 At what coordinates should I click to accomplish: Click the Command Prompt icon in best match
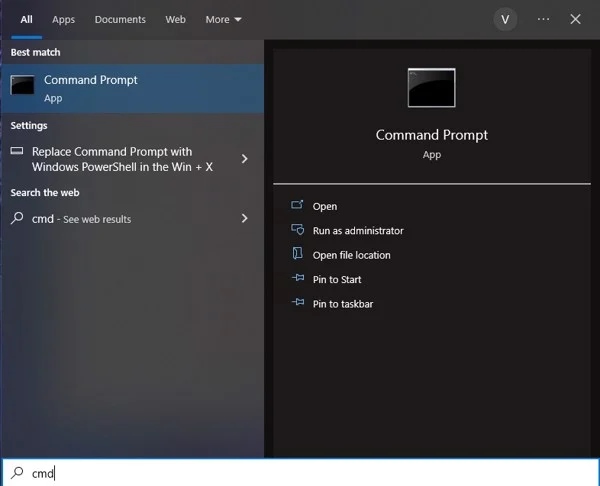pyautogui.click(x=22, y=85)
